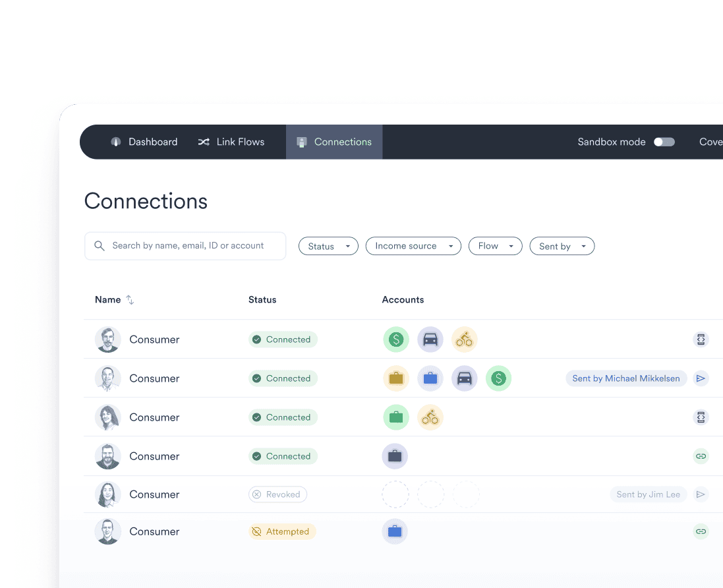
Task: Click device icon in the green briefcase row
Action: point(701,417)
